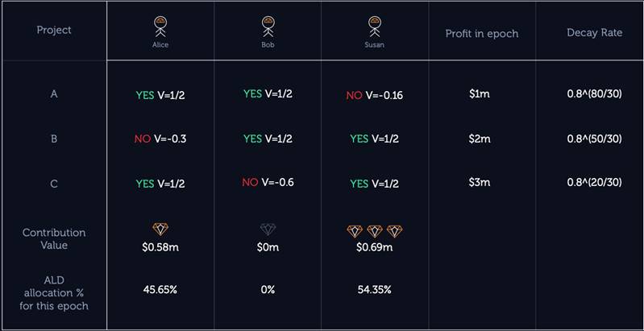Click Bob's avatar icon
Image resolution: width=644 pixels, height=331 pixels.
click(268, 27)
